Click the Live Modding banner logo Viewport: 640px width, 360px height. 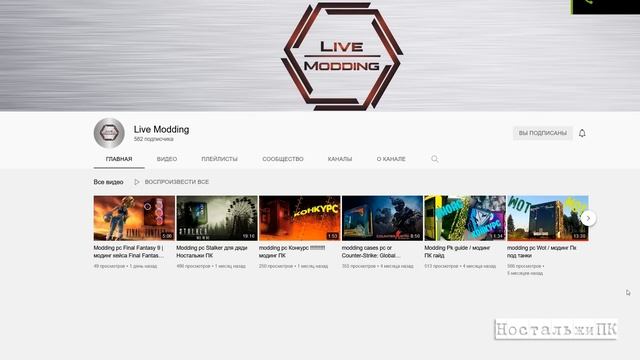click(x=342, y=56)
